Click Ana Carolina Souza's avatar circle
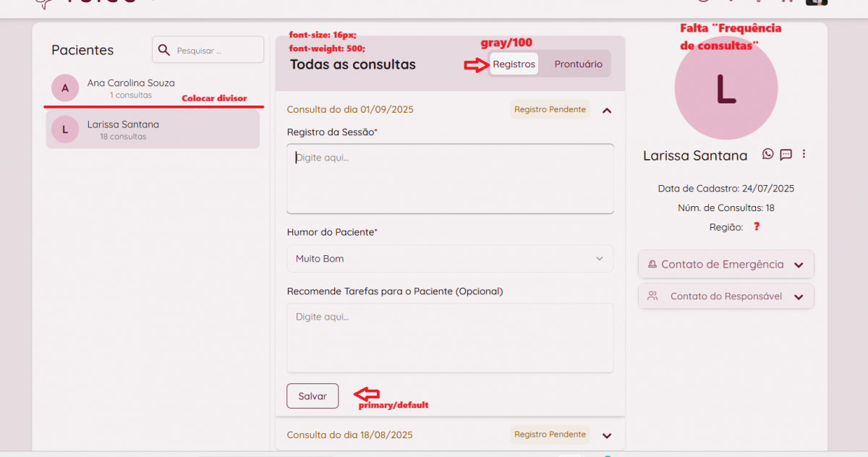Screen dimensions: 868x457 (x=65, y=88)
